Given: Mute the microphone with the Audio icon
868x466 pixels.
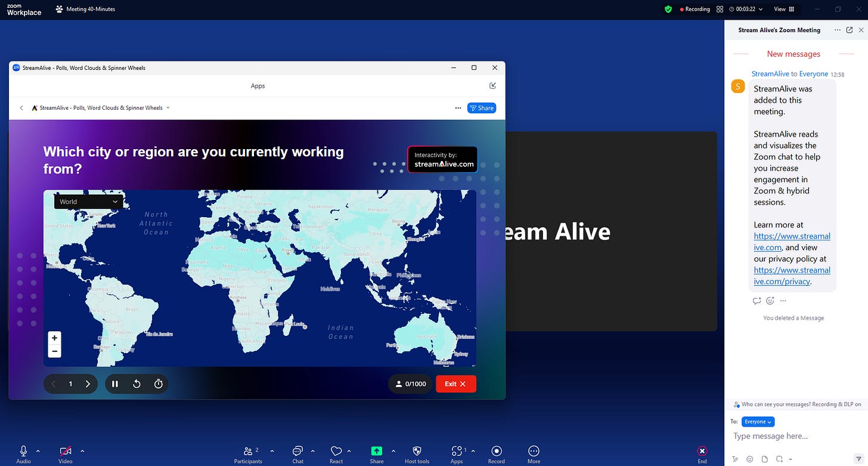Looking at the screenshot, I should coord(24,452).
